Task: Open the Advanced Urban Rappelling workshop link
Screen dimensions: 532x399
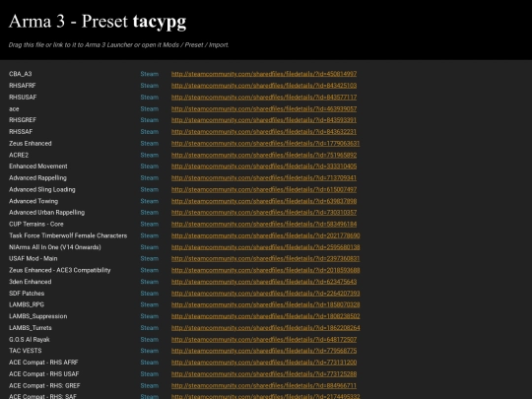Action: point(264,213)
